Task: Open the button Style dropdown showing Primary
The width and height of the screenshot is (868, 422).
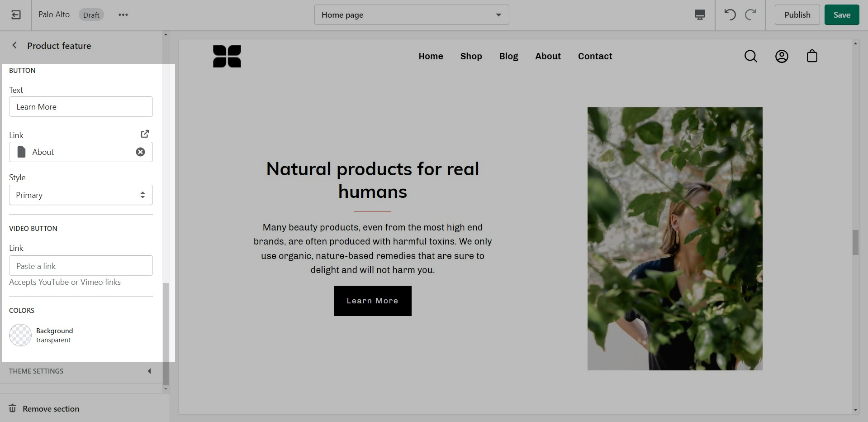Action: coord(81,195)
